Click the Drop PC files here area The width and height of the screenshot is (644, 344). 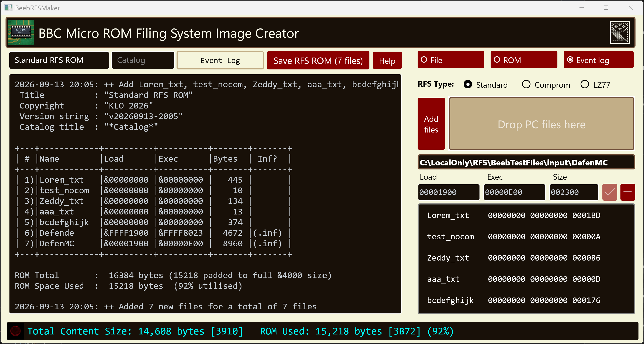point(542,124)
